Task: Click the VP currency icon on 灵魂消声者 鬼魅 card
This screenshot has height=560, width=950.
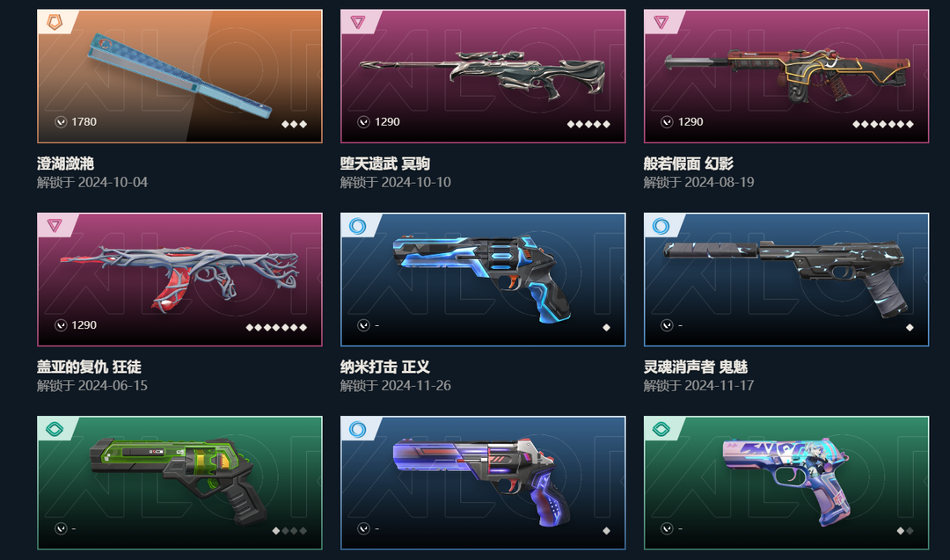Action: click(x=667, y=325)
